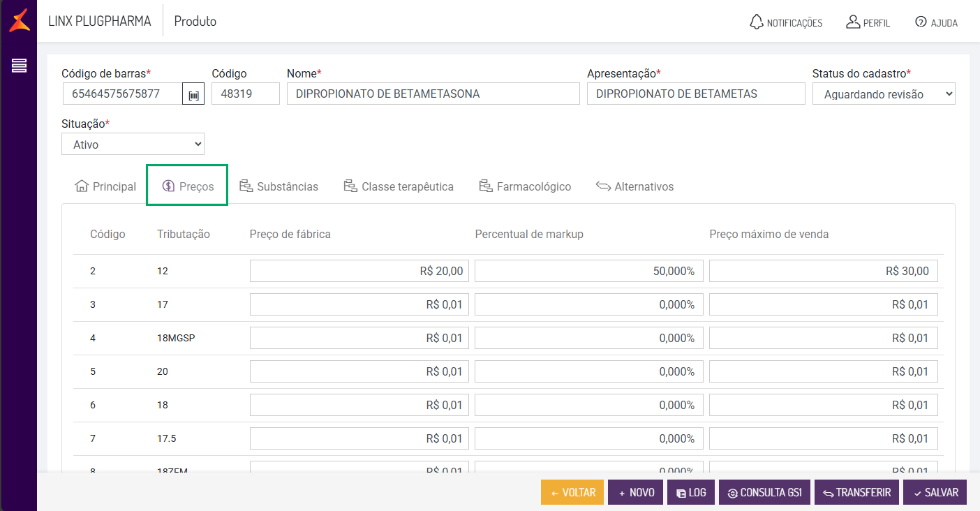Open the Consulta GSI button
This screenshot has height=511, width=980.
[764, 492]
